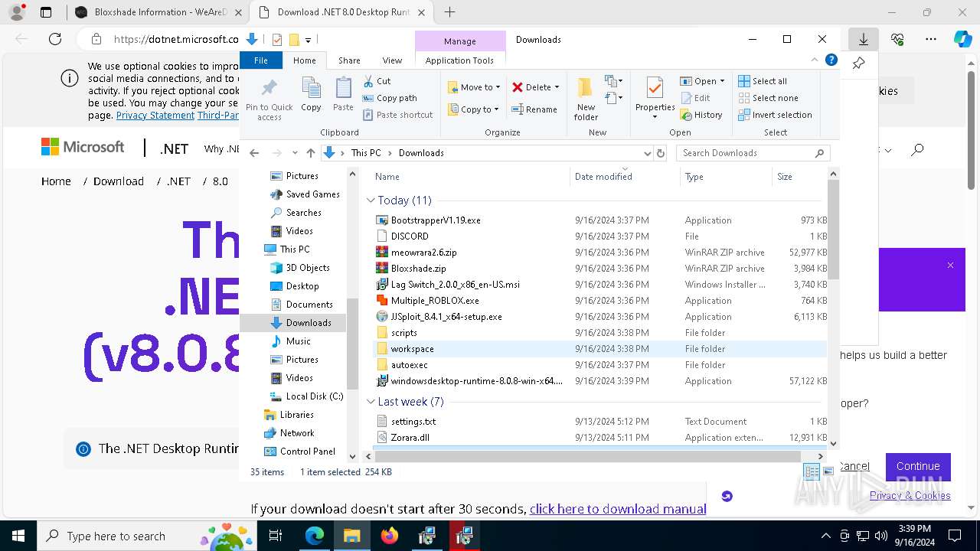The width and height of the screenshot is (980, 551).
Task: Open Task View on taskbar
Action: click(276, 536)
